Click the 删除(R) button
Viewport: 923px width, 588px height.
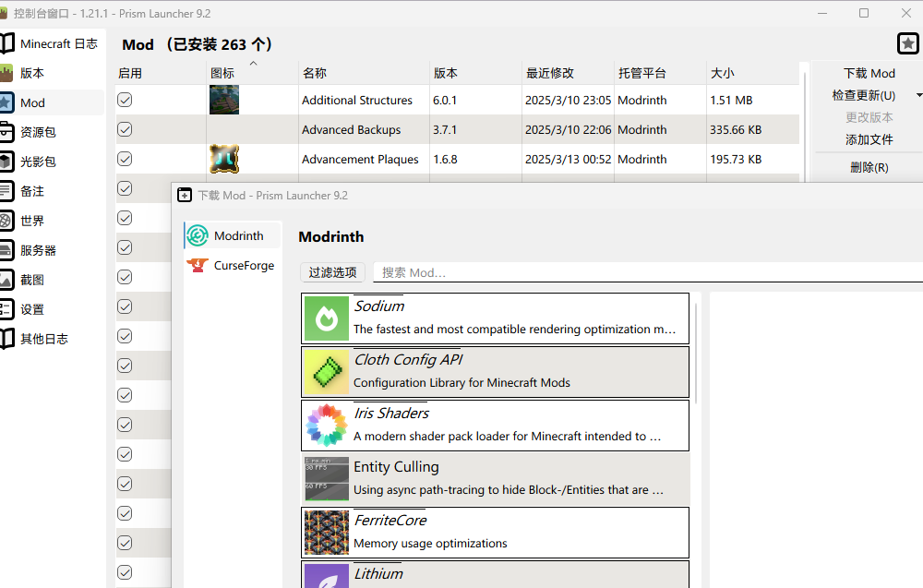[x=869, y=167]
